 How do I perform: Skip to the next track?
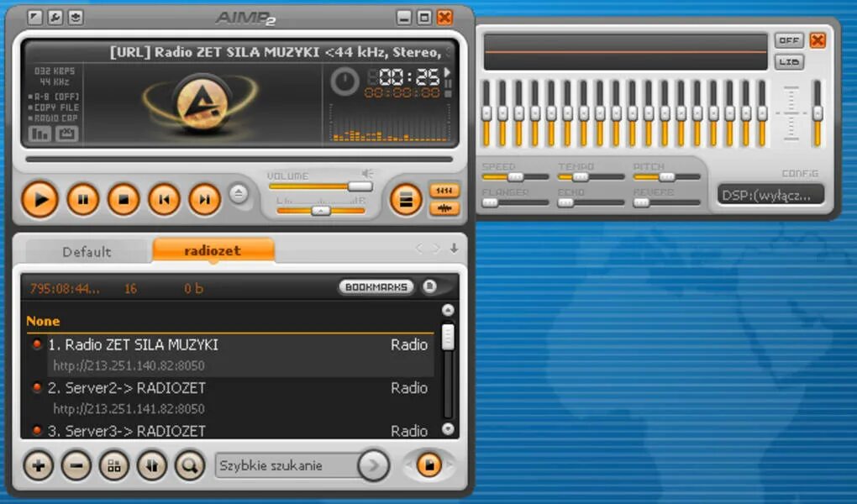tap(204, 200)
